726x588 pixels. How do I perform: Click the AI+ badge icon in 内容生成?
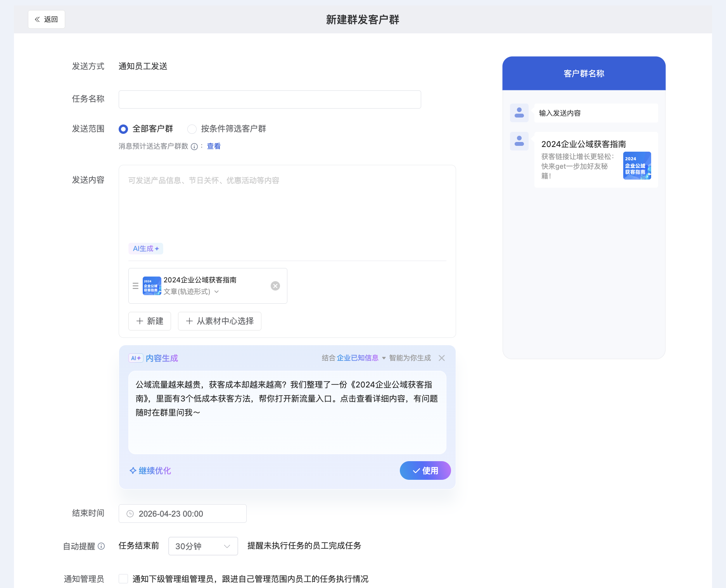pos(136,358)
